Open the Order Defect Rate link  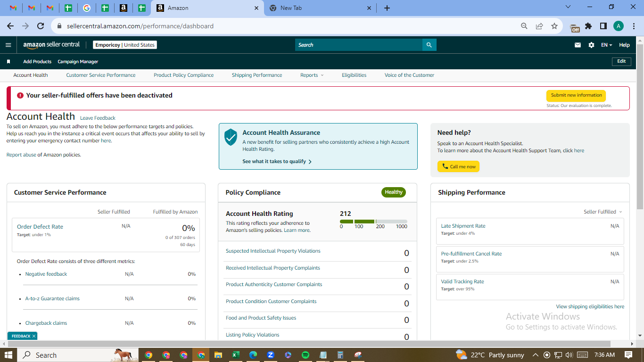(x=40, y=227)
